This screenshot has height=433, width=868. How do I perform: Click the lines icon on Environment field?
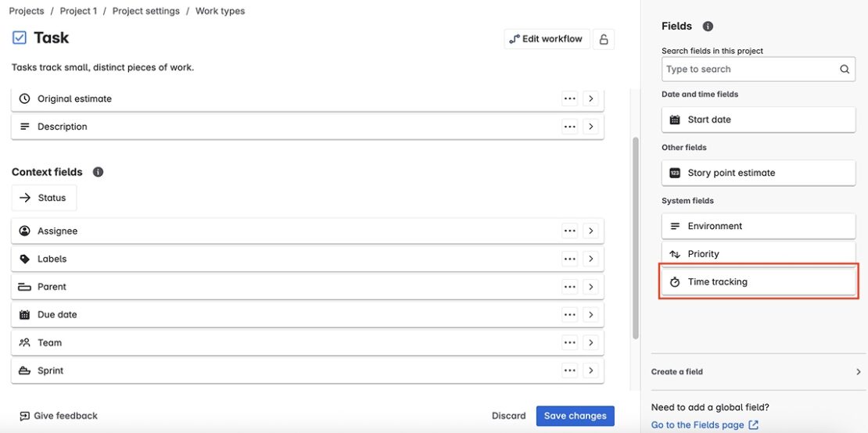[x=675, y=226]
